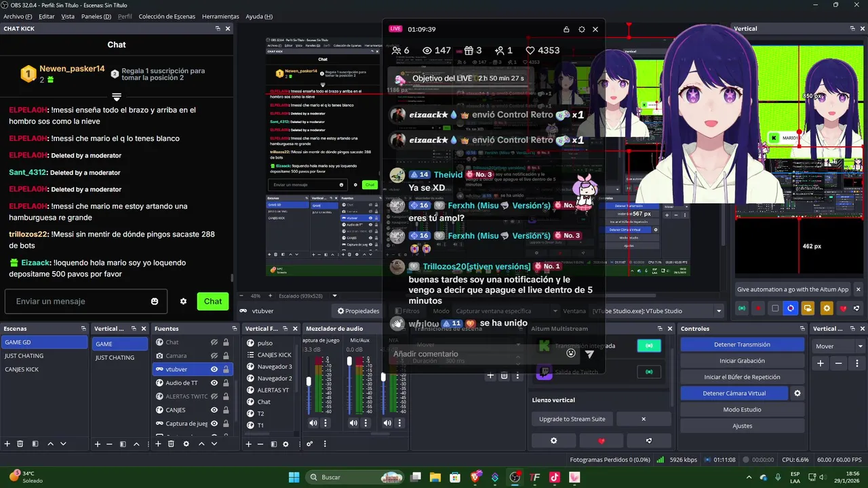The height and width of the screenshot is (488, 868).
Task: Open Ajustes from Controles panel
Action: click(x=742, y=426)
